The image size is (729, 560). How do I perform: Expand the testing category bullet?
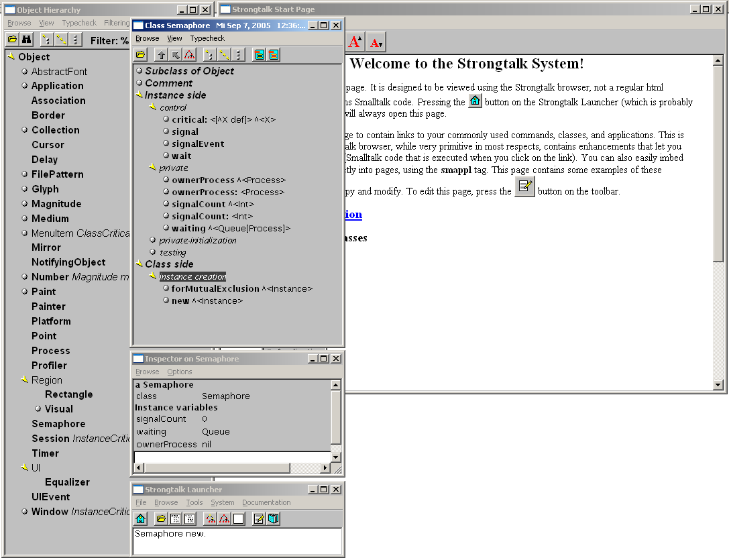pyautogui.click(x=152, y=252)
